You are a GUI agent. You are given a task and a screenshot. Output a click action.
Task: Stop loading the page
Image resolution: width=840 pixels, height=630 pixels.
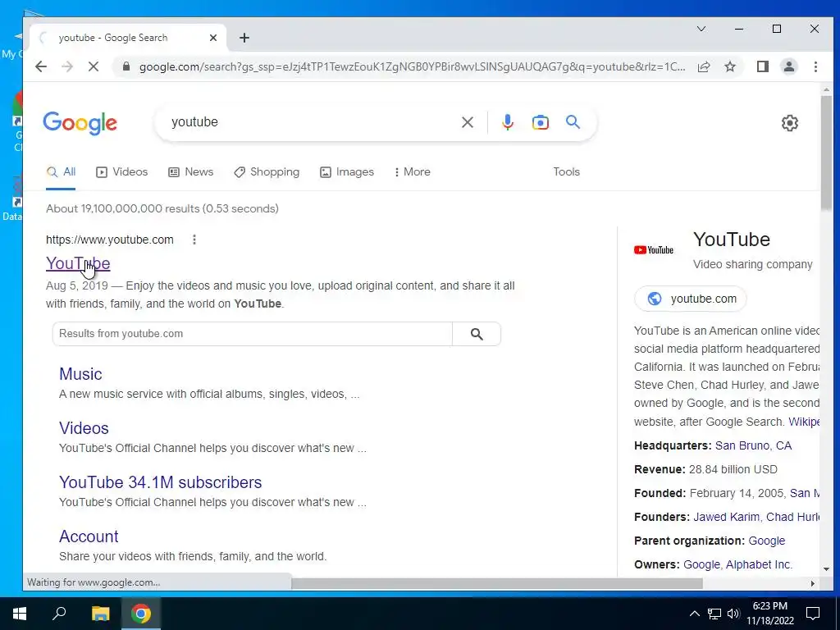coord(94,66)
